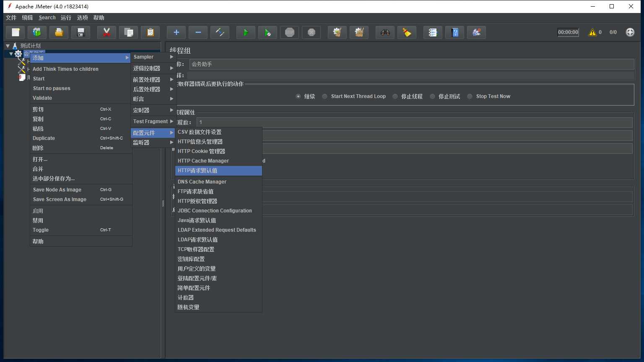Click the Toggle enable/disable icon

click(220, 32)
